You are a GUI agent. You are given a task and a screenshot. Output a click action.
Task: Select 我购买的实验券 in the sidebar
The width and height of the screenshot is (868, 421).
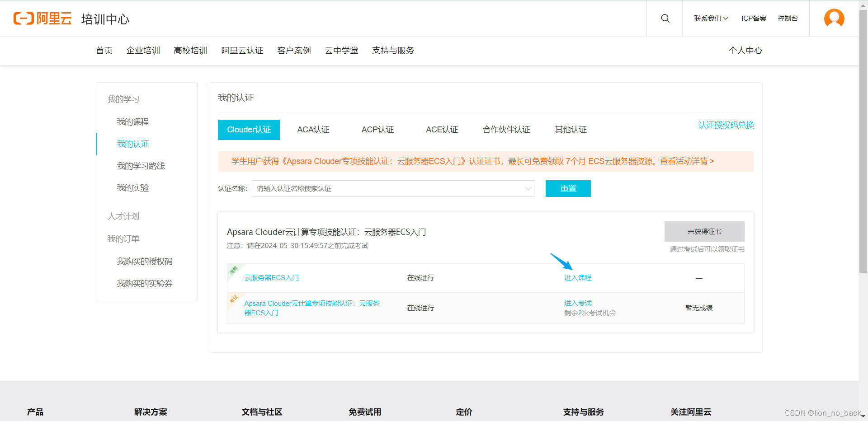point(144,284)
